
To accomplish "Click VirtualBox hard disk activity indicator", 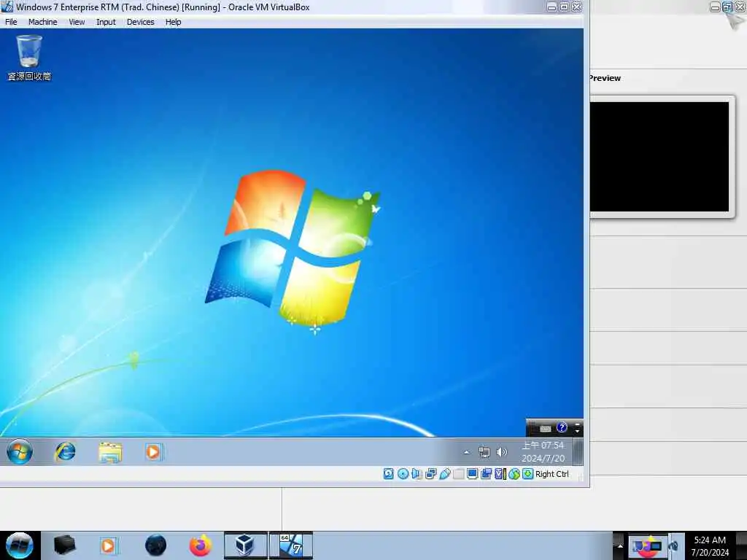I will [388, 474].
